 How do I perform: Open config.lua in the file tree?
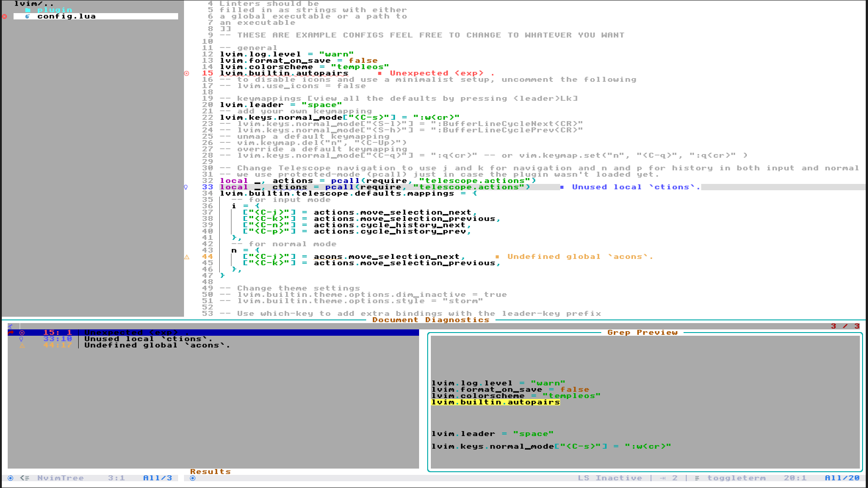66,16
